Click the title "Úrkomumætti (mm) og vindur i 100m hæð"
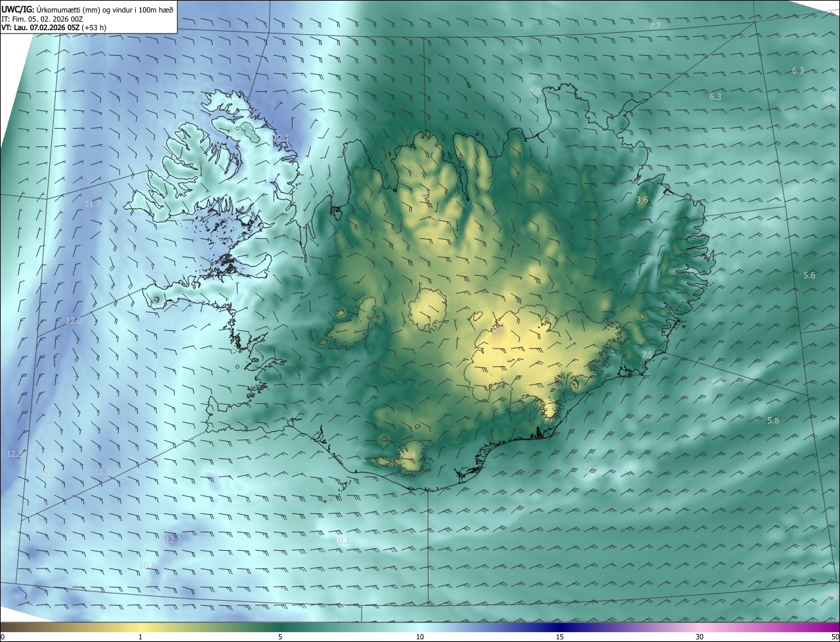The width and height of the screenshot is (840, 642). tap(106, 9)
